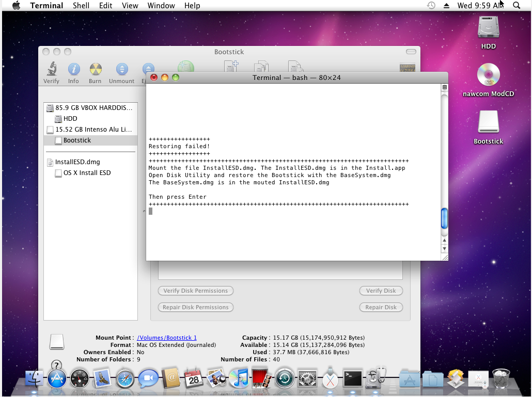Open iTunes from the Dock

[x=239, y=379]
